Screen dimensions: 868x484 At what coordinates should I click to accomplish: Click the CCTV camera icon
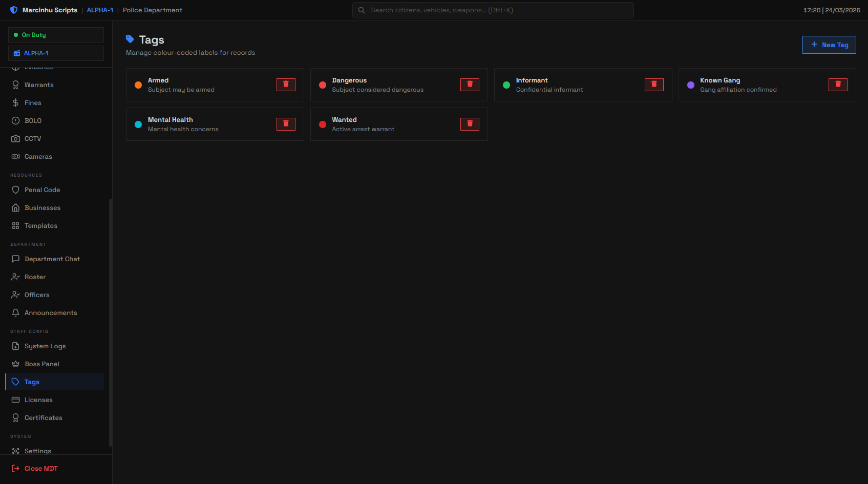pos(16,139)
